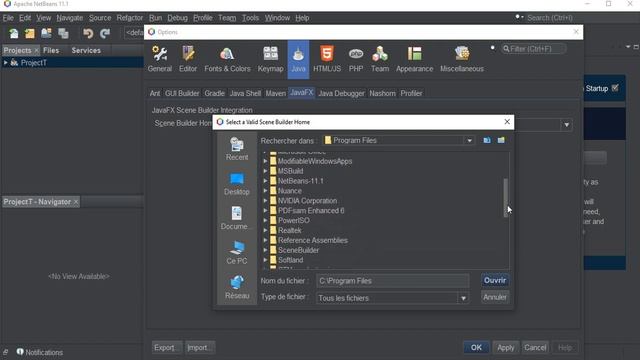The width and height of the screenshot is (640, 360).
Task: Open the Type de fichier dropdown
Action: [463, 298]
